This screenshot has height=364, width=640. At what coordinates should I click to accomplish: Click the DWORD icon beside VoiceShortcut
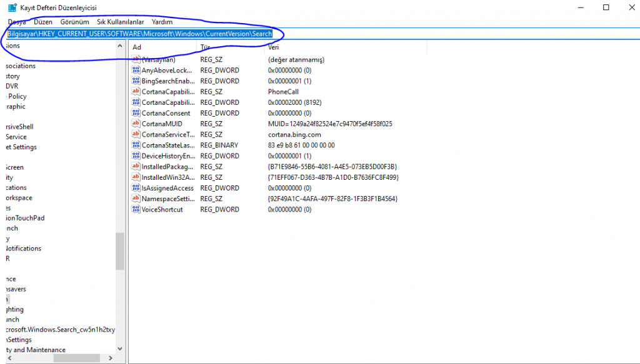[x=136, y=209]
